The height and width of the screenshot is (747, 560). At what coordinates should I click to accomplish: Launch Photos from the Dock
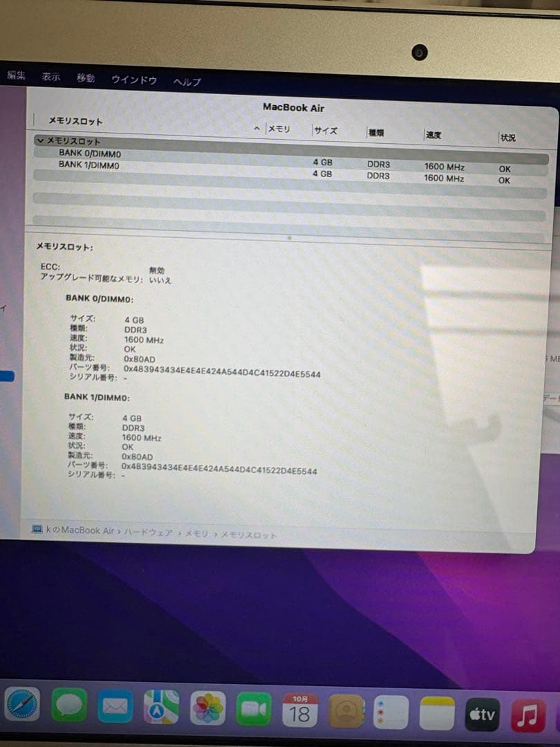coord(207,708)
